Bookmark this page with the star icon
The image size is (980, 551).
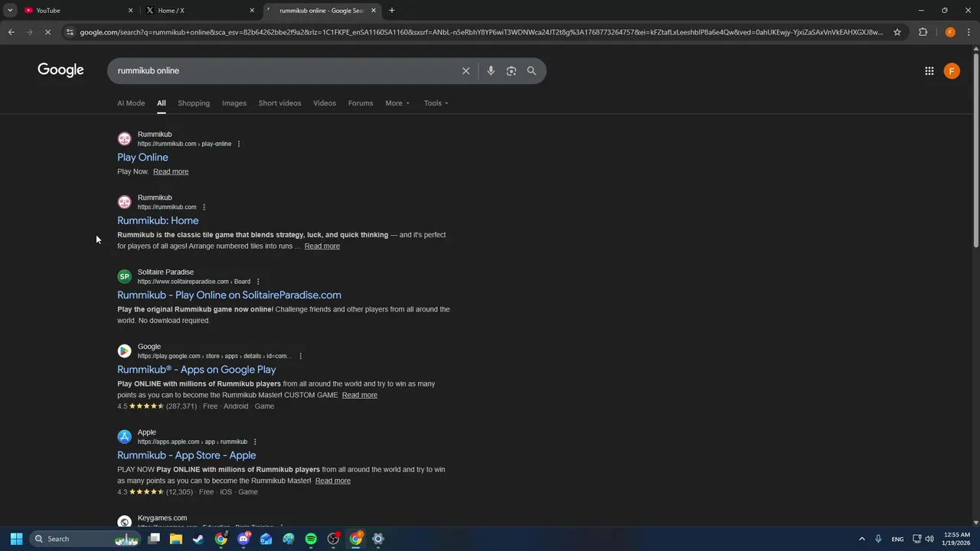click(x=897, y=32)
